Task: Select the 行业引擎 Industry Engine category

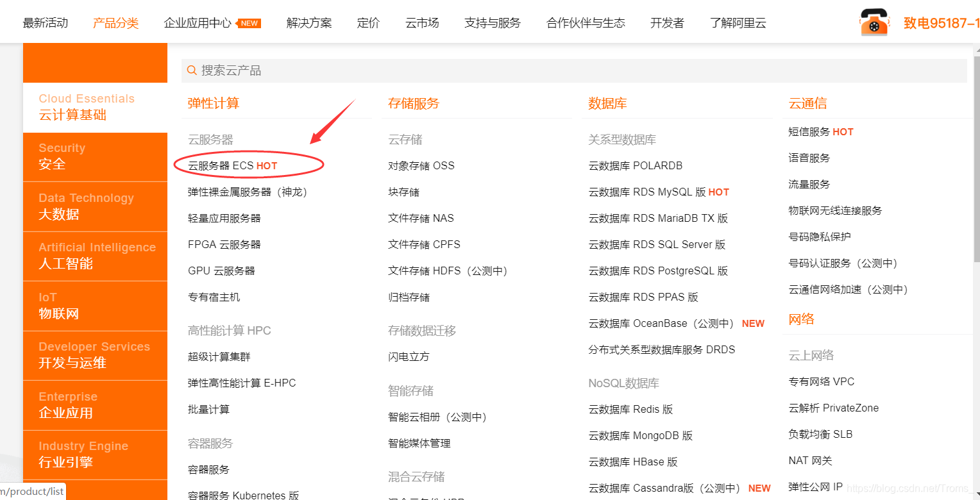Action: (x=95, y=454)
